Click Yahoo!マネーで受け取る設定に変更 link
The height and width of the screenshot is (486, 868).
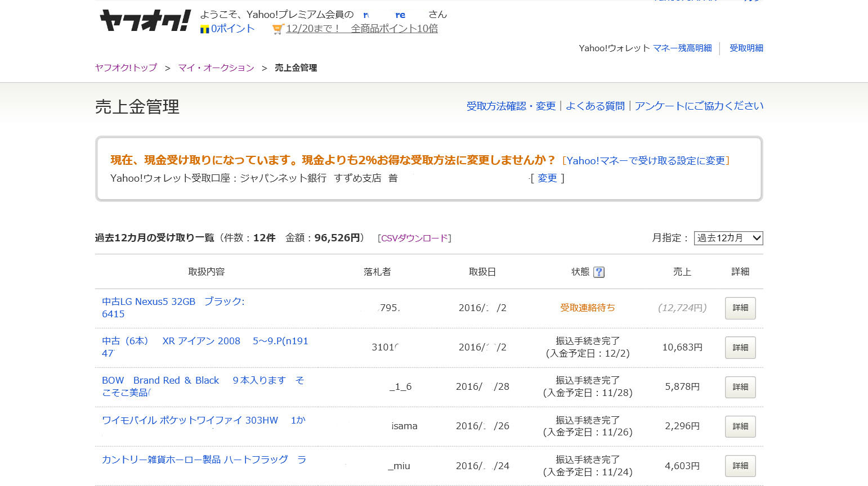pyautogui.click(x=646, y=161)
